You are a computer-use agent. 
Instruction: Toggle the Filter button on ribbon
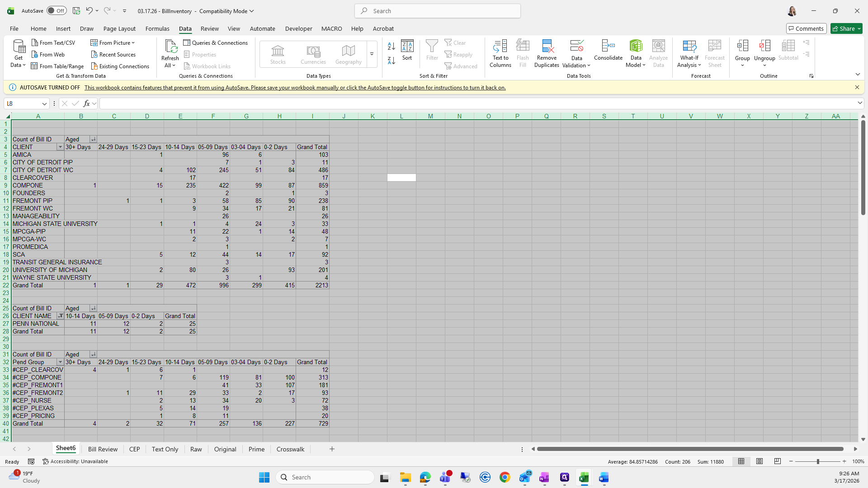click(432, 50)
